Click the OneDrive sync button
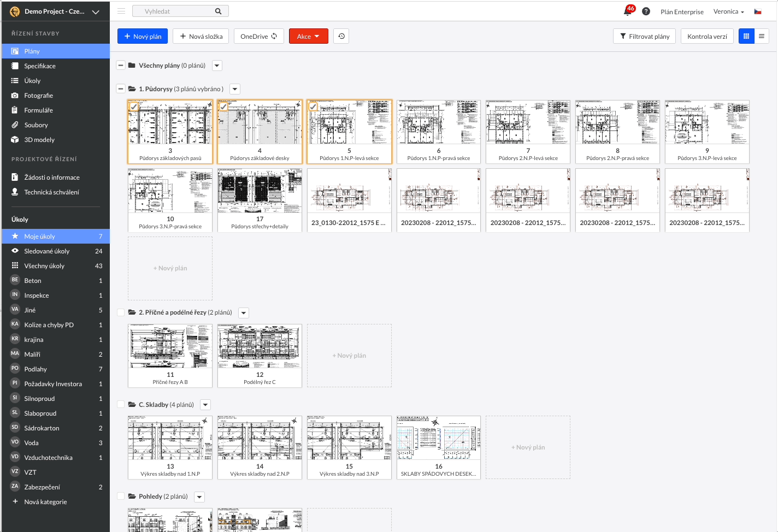Viewport: 778px width, 532px height. [259, 36]
